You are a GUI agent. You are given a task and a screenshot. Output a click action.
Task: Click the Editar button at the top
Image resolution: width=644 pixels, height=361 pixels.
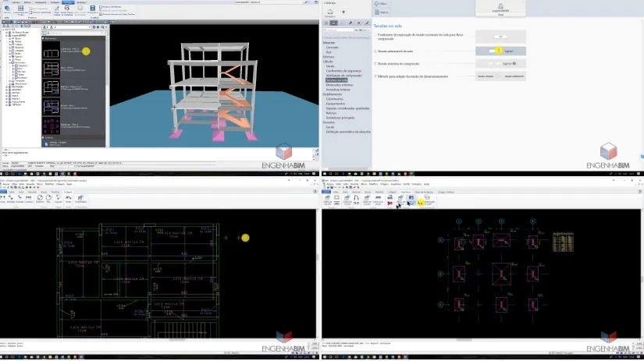[380, 3]
